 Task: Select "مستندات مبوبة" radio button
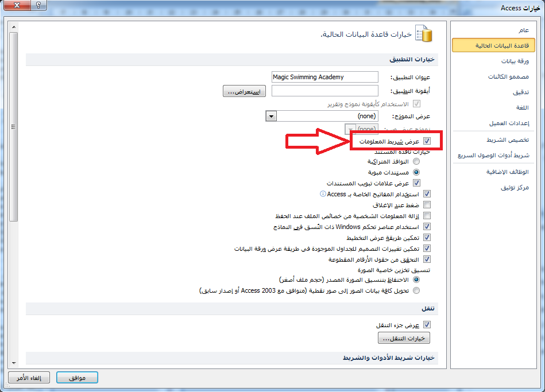pos(416,172)
